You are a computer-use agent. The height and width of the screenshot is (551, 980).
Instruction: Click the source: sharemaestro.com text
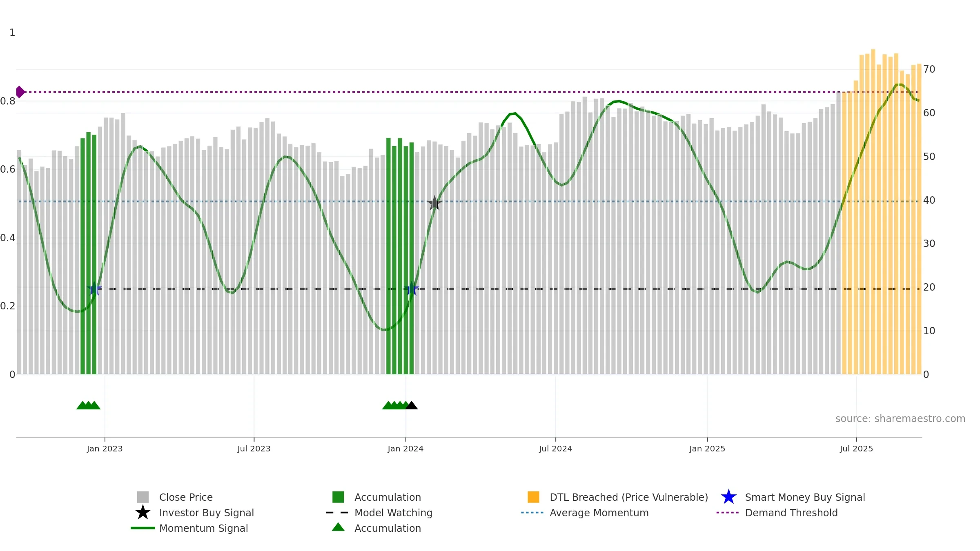900,419
